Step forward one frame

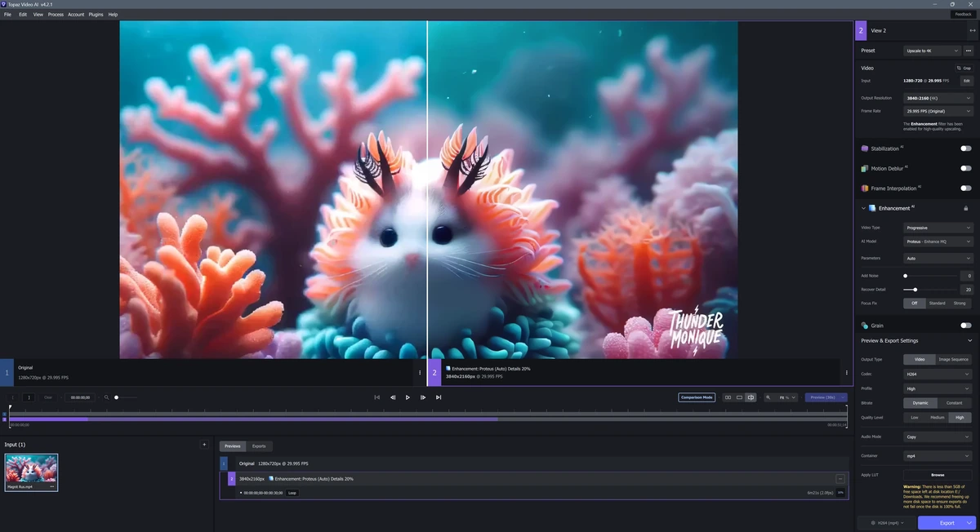click(x=423, y=397)
